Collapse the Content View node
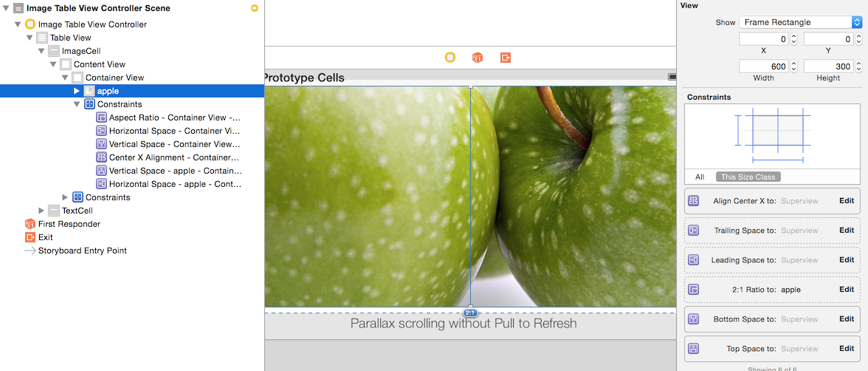The height and width of the screenshot is (371, 868). point(53,64)
